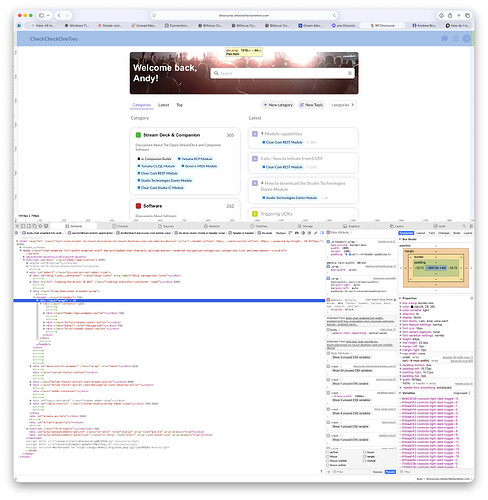This screenshot has width=488, height=500.
Task: Tick the :focus-visible checkbox
Action: (328, 461)
